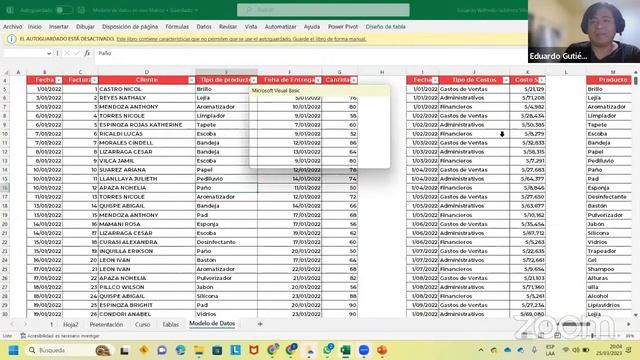Image resolution: width=640 pixels, height=360 pixels.
Task: Select cell CURASI ALEXANDRA
Action: pos(147,242)
